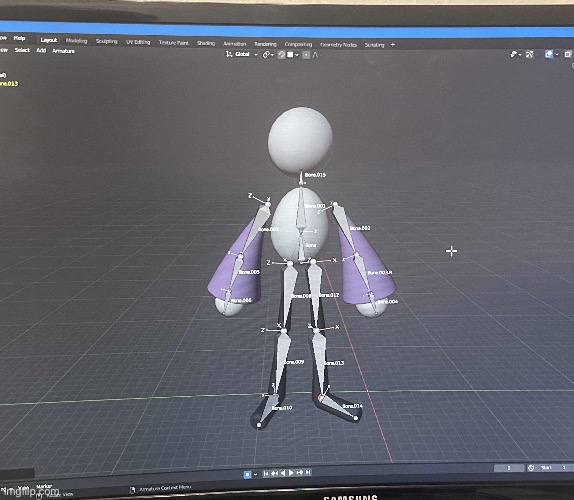Screen dimensions: 574x500
Task: Switch to the Shading workspace tab
Action: click(206, 43)
